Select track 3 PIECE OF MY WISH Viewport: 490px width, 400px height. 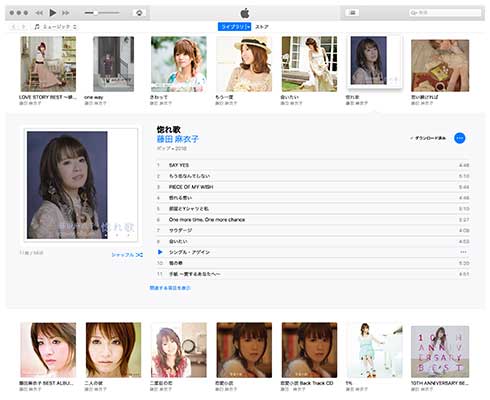coord(313,187)
